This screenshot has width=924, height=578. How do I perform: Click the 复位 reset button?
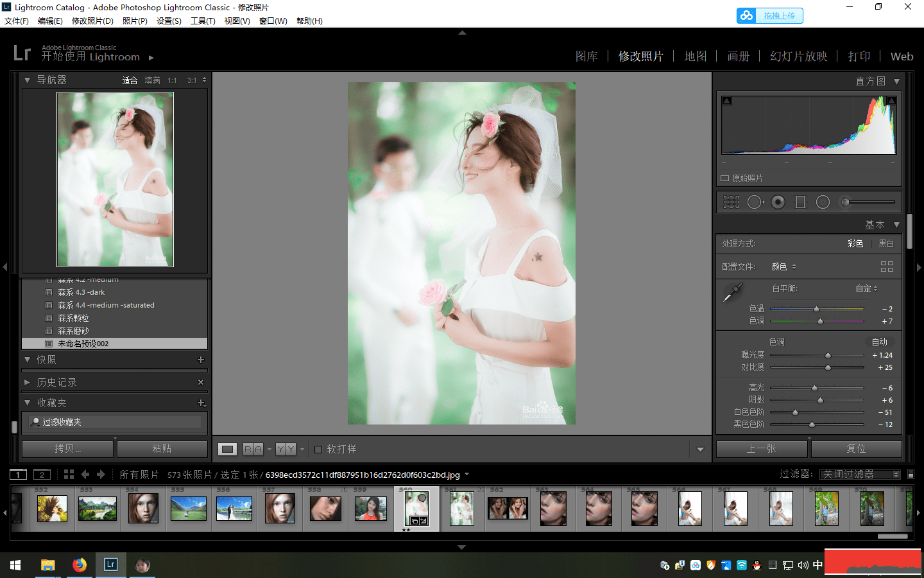[855, 448]
